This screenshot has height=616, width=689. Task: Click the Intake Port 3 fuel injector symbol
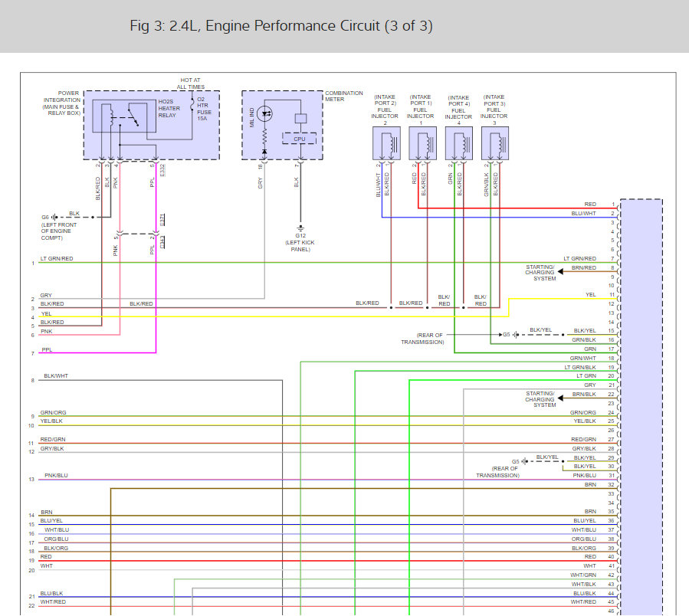point(494,144)
